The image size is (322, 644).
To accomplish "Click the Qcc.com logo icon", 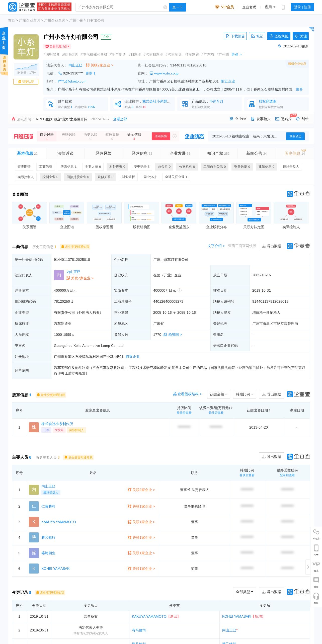I will [12, 7].
